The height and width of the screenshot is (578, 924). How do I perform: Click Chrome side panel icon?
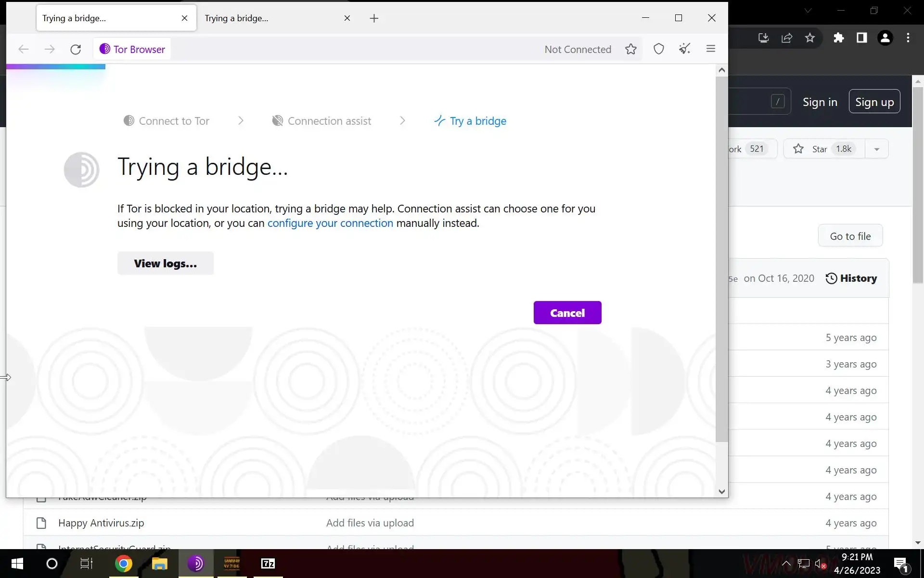tap(861, 38)
